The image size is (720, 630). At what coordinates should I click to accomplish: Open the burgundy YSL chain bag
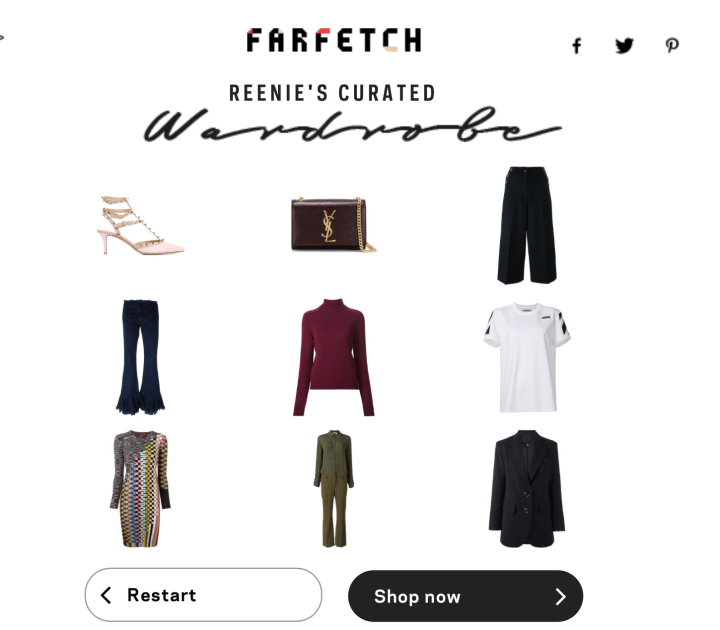pyautogui.click(x=333, y=225)
